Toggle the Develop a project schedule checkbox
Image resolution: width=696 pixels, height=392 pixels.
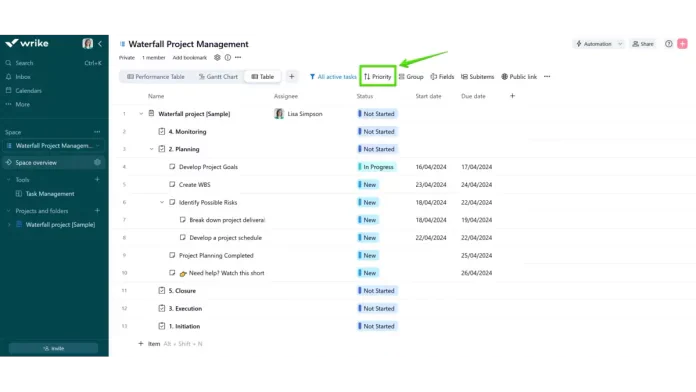tap(182, 238)
